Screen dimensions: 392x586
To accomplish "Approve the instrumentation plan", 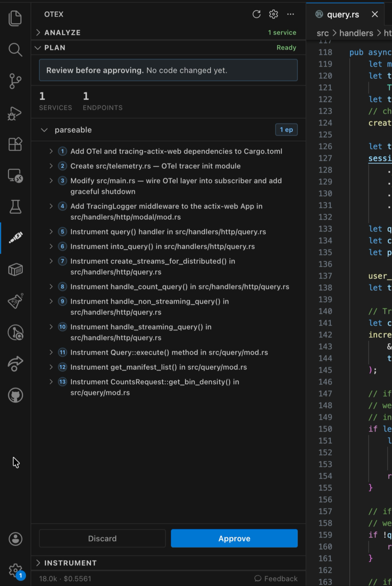I will pyautogui.click(x=234, y=538).
